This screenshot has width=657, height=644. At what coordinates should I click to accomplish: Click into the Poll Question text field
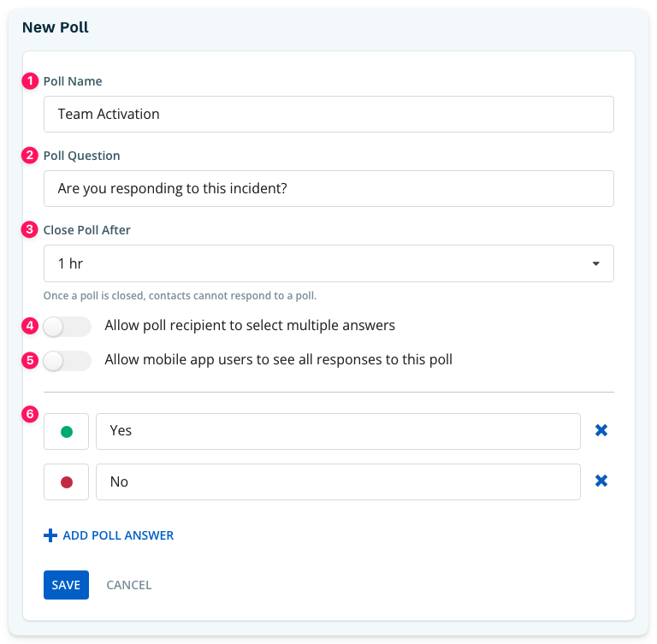pos(328,188)
